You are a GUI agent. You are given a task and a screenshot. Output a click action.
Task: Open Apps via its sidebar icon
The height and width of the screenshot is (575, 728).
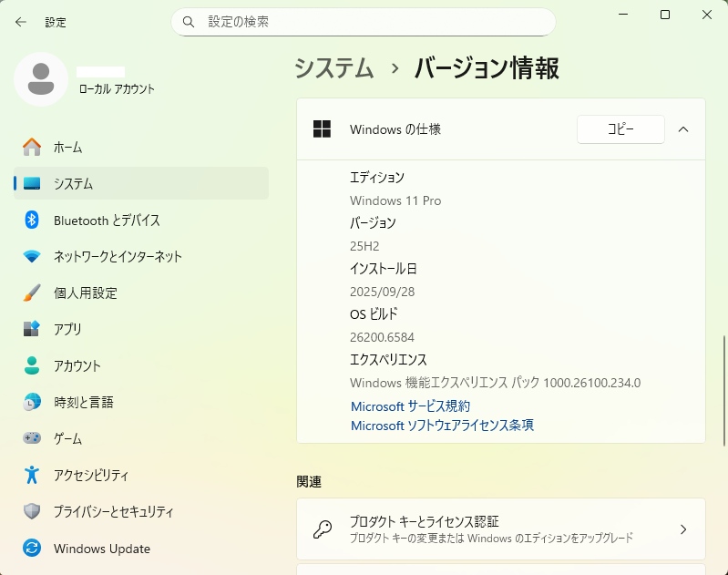[x=32, y=329]
